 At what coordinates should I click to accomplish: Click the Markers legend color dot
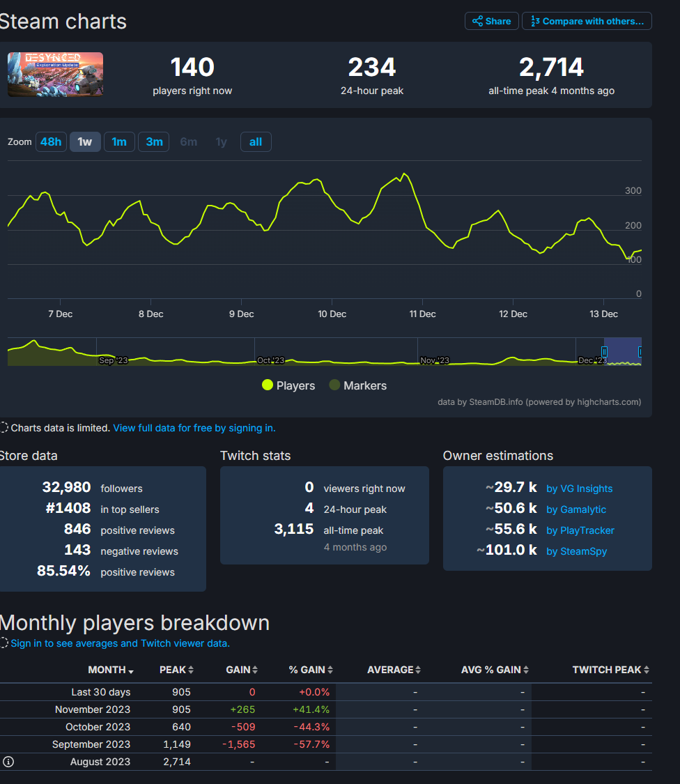coord(334,385)
